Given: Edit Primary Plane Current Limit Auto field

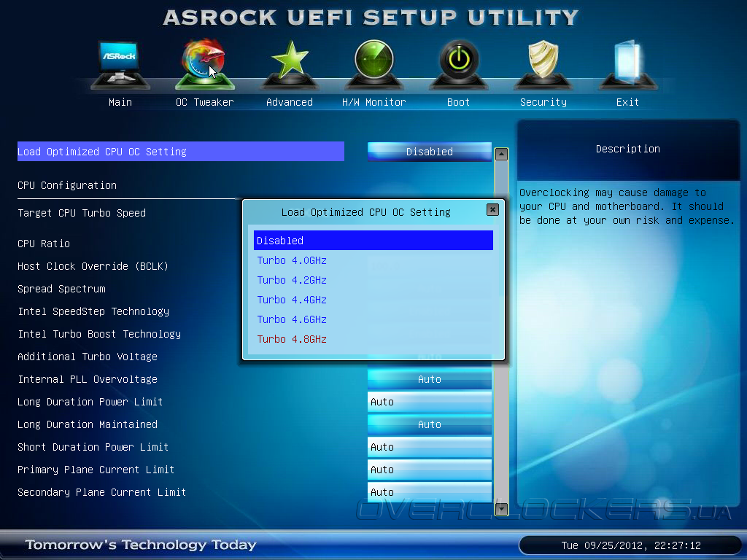Looking at the screenshot, I should point(429,470).
